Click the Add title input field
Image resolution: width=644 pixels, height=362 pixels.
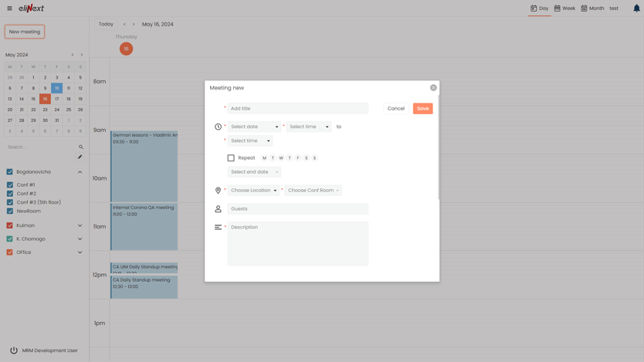click(297, 109)
